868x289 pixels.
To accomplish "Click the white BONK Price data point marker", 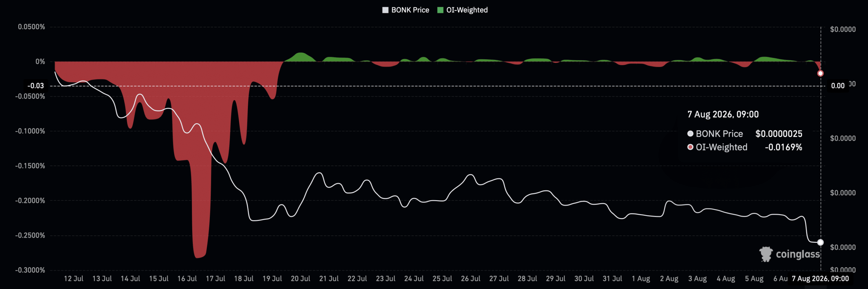I will click(x=820, y=242).
